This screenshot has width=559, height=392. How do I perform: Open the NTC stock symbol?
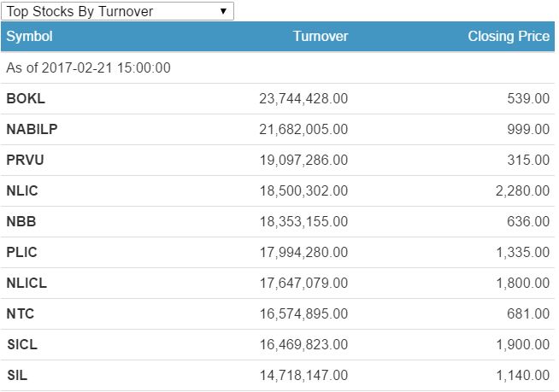coord(21,313)
